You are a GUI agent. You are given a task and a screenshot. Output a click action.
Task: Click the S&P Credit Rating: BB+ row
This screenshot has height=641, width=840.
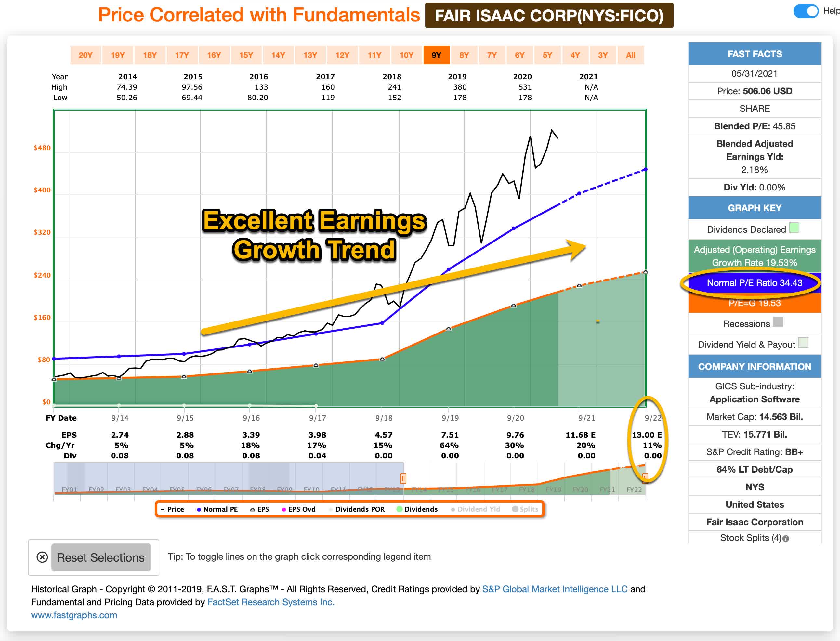[x=755, y=452]
